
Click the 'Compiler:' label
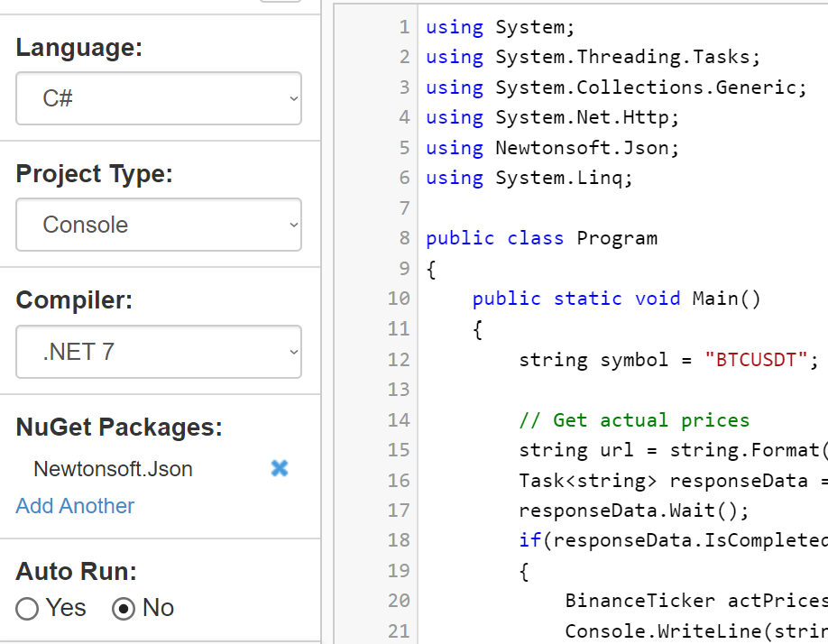tap(74, 300)
